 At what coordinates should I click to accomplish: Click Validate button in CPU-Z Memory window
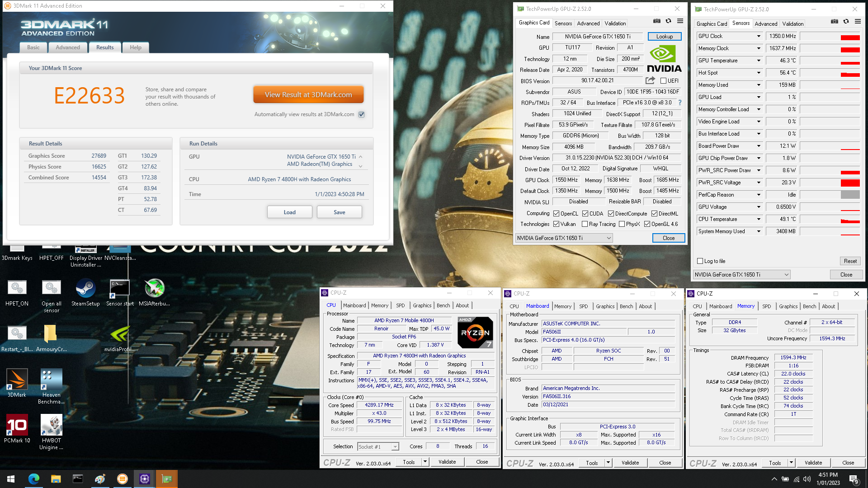pos(813,463)
